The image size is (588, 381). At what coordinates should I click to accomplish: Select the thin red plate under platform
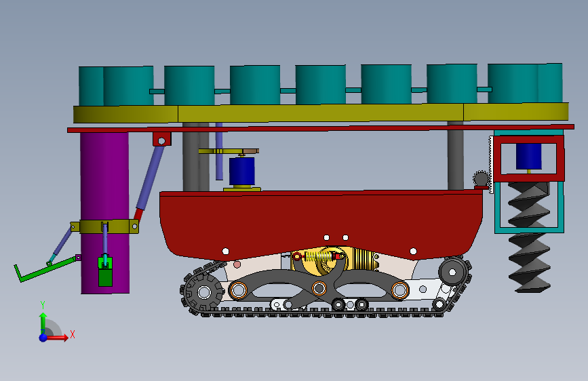coord(321,128)
